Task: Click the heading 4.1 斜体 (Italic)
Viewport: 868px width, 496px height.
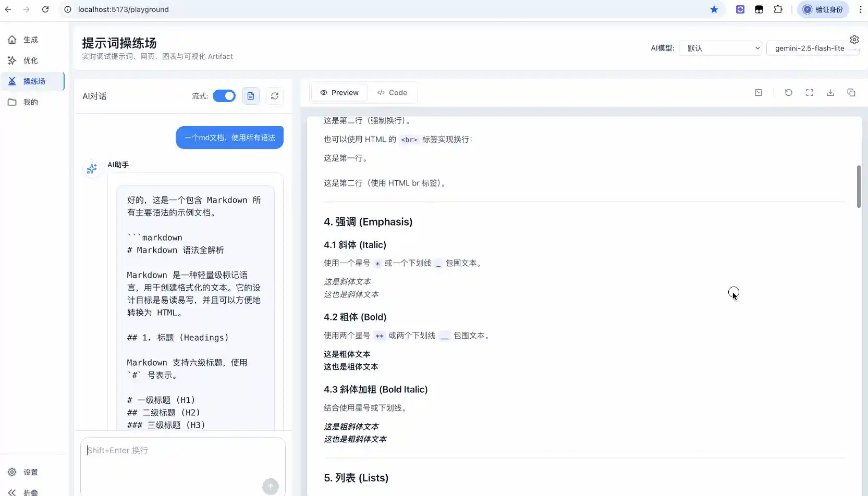Action: 355,245
